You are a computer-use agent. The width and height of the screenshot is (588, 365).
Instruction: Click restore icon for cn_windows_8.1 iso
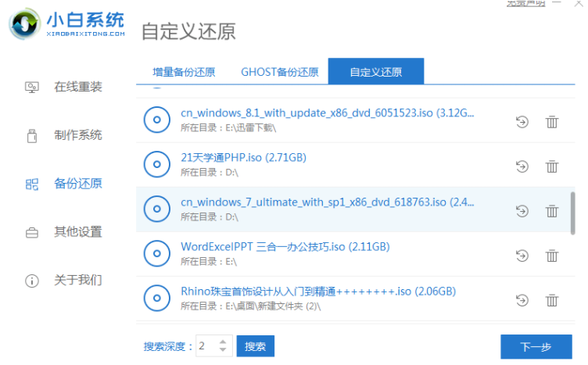522,121
